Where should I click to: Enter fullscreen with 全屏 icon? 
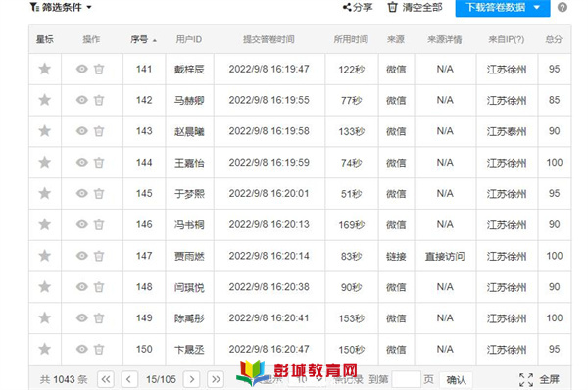(526, 380)
